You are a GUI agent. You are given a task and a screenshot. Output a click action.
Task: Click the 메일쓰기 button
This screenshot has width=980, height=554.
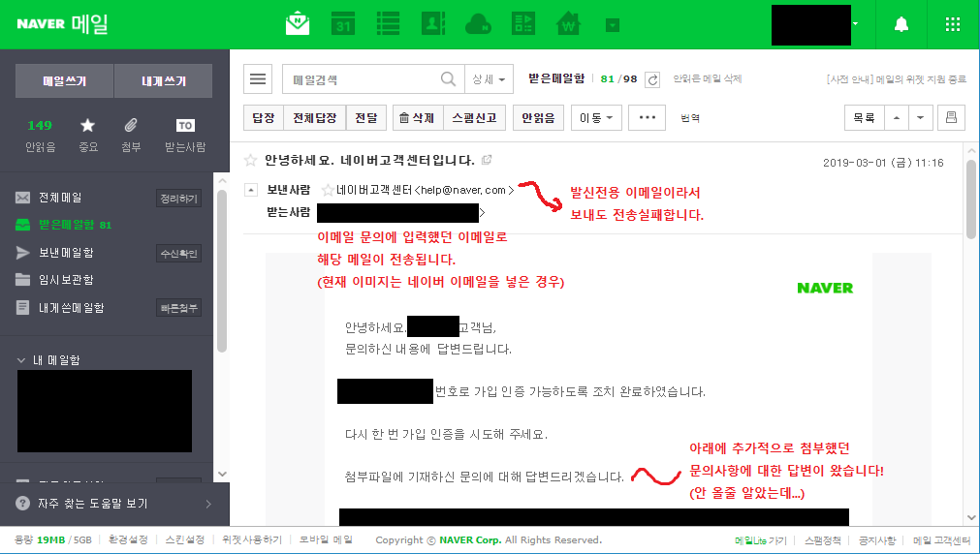click(64, 80)
